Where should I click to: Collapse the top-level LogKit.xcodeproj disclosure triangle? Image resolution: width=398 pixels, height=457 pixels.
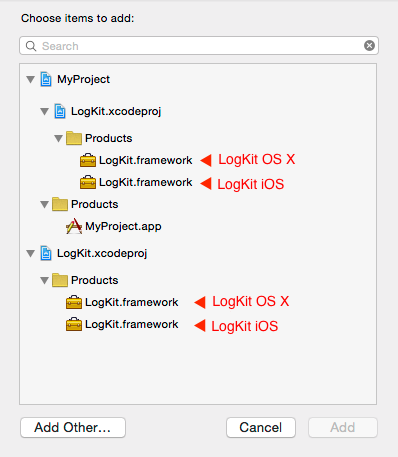pyautogui.click(x=31, y=254)
